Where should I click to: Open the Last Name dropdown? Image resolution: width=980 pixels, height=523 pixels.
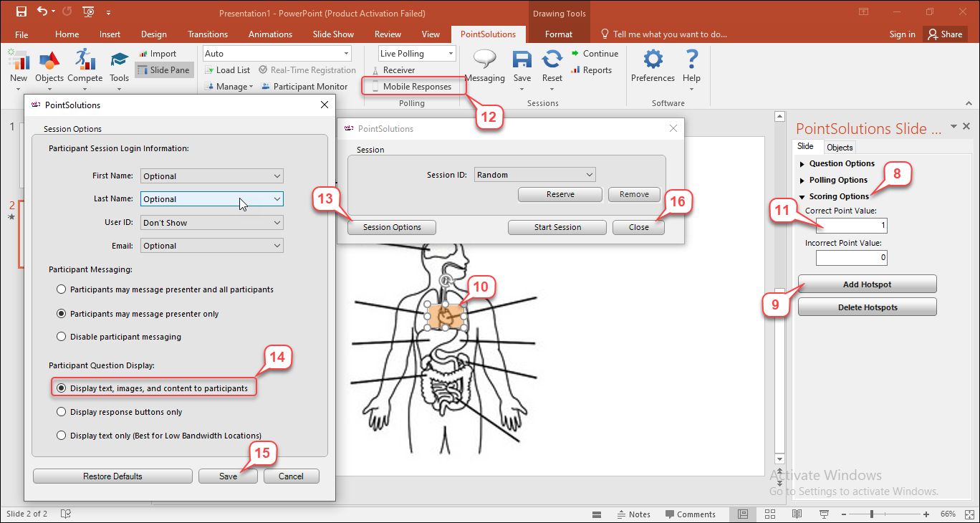click(x=212, y=199)
